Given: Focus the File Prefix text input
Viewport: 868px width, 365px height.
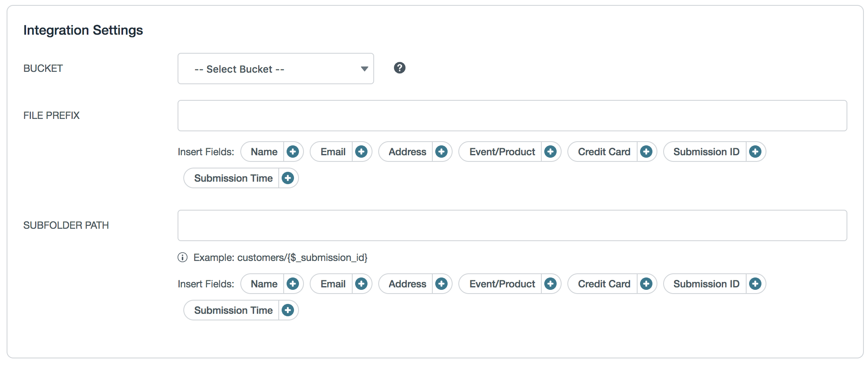Looking at the screenshot, I should (x=512, y=116).
